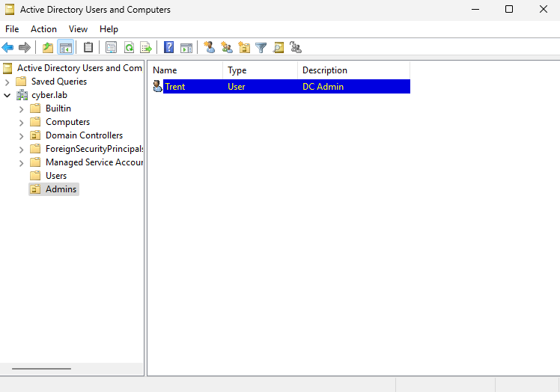This screenshot has width=560, height=392.
Task: Click the Back arrow in toolbar
Action: point(8,48)
